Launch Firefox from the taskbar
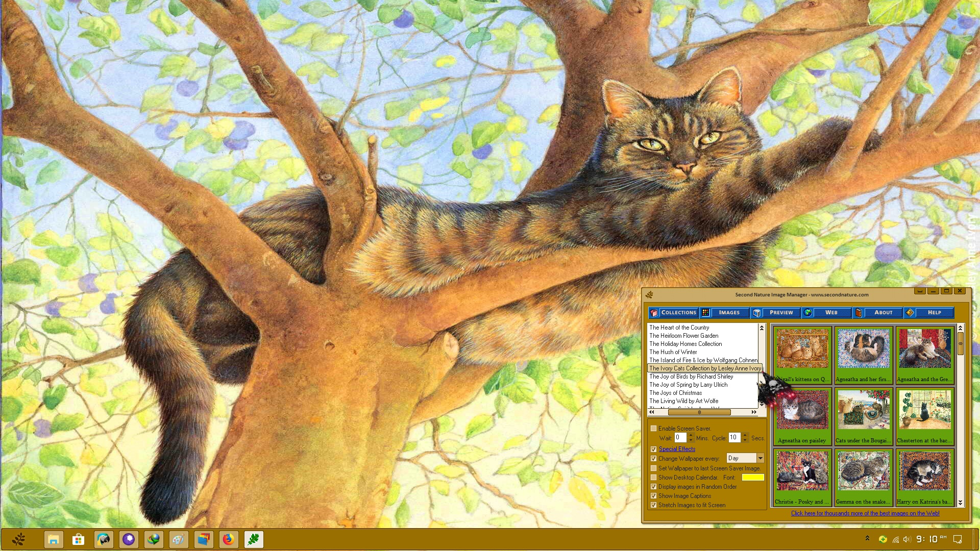The height and width of the screenshot is (551, 980). (x=229, y=539)
